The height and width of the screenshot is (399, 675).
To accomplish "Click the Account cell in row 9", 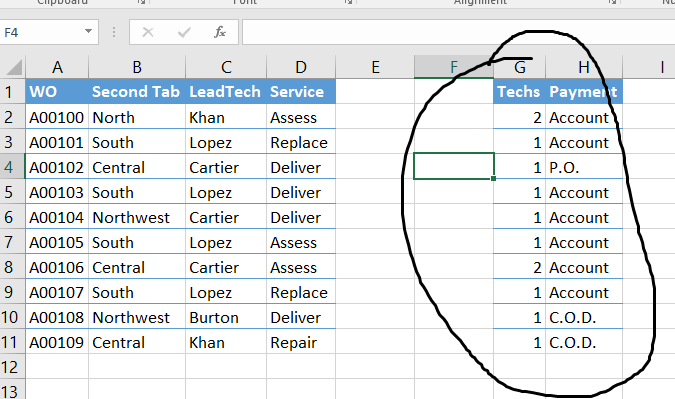I will pos(584,292).
